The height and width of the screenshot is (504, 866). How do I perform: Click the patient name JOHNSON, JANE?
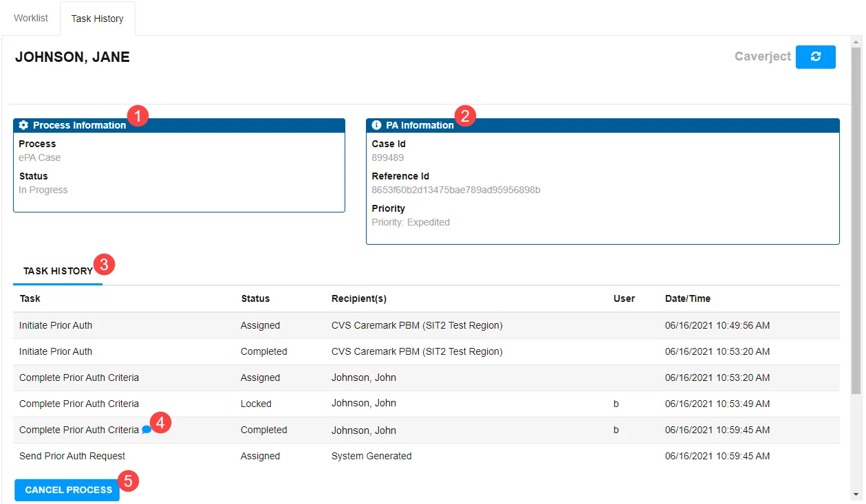point(72,57)
